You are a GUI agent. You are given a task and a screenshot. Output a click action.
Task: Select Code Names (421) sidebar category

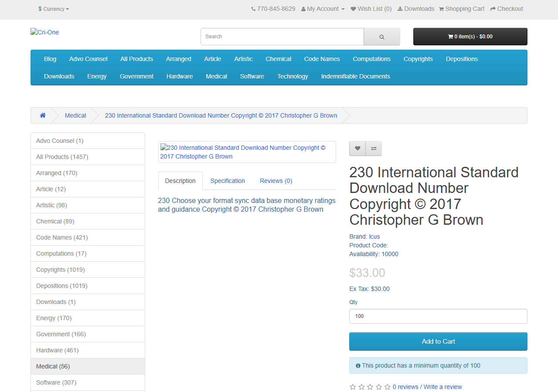point(88,237)
